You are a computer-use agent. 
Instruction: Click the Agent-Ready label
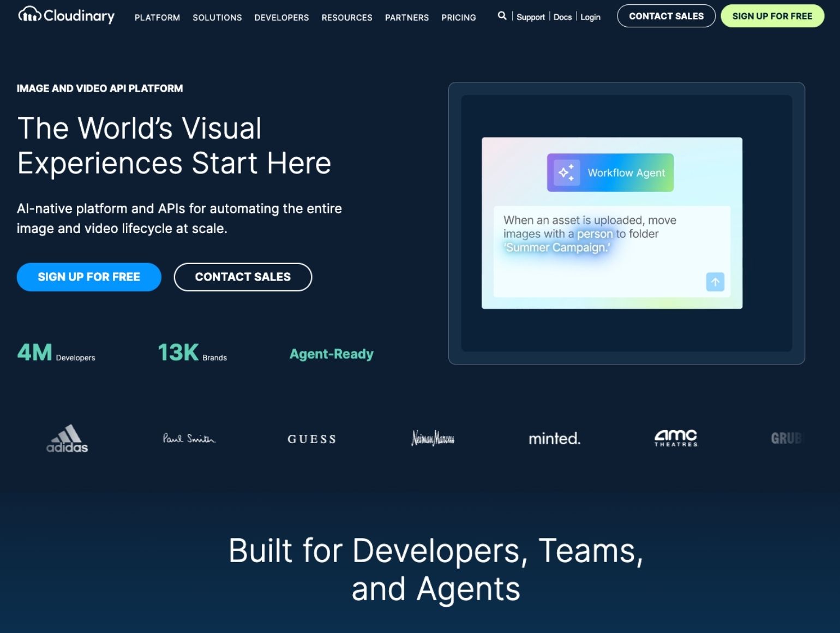pyautogui.click(x=332, y=354)
